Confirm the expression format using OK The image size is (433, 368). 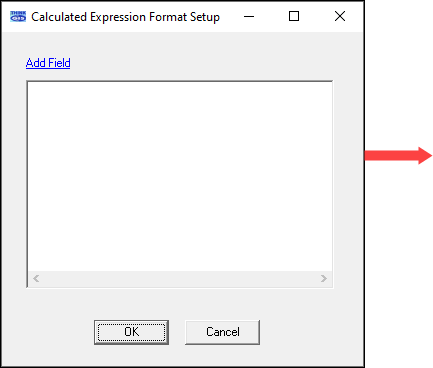pos(131,332)
